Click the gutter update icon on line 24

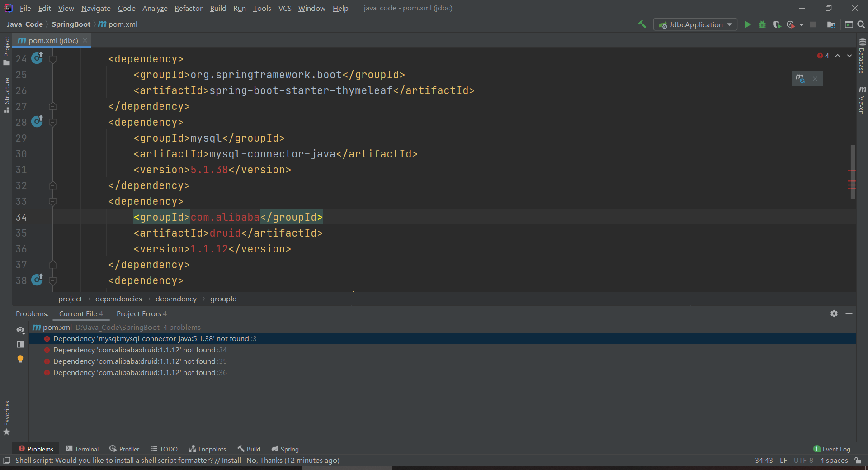coord(37,58)
